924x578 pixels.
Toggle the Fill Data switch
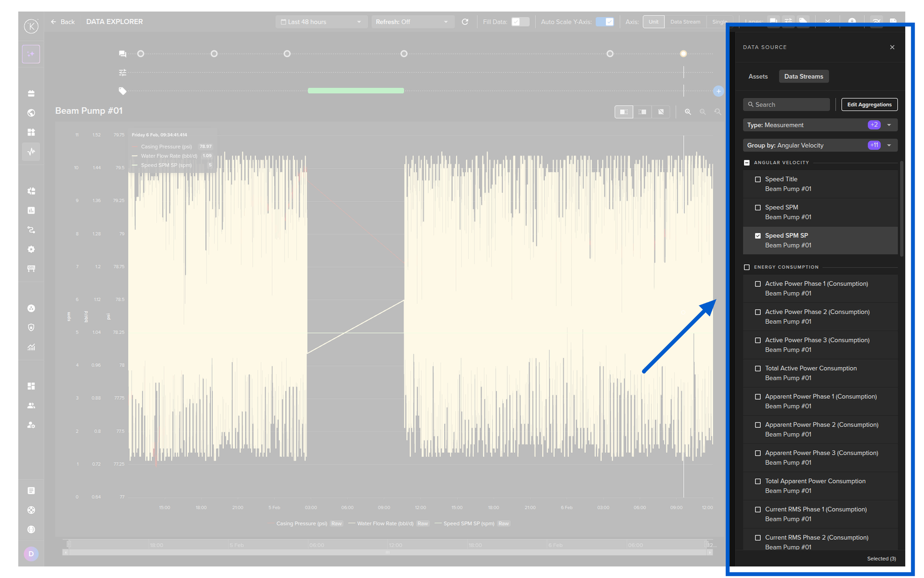tap(520, 22)
